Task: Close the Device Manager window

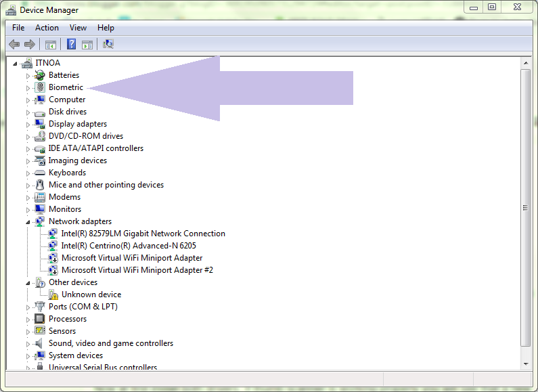Action: [518, 7]
